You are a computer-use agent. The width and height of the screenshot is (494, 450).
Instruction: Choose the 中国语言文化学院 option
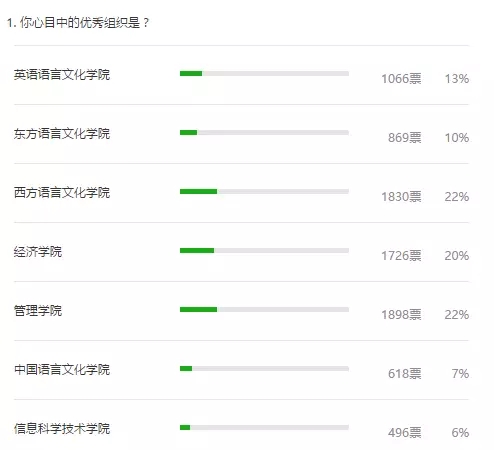coord(62,370)
